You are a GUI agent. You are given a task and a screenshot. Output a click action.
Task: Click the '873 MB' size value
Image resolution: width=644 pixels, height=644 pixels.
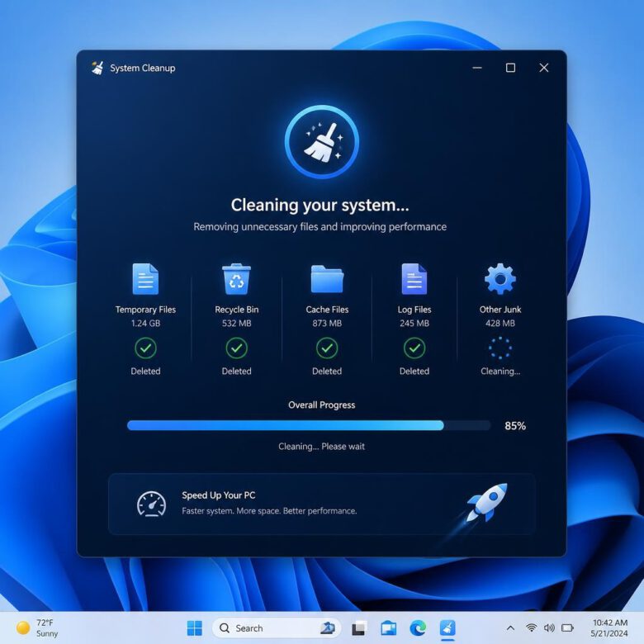(327, 323)
